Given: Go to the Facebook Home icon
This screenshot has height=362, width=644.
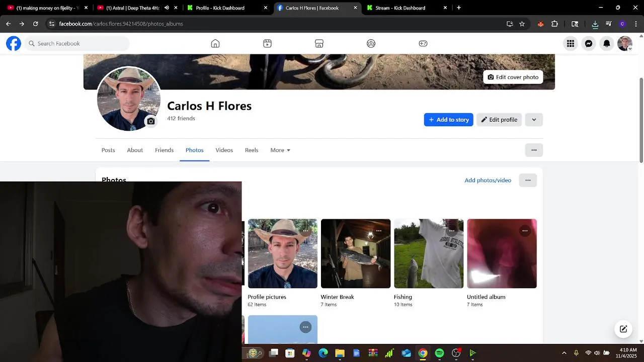Looking at the screenshot, I should [215, 43].
